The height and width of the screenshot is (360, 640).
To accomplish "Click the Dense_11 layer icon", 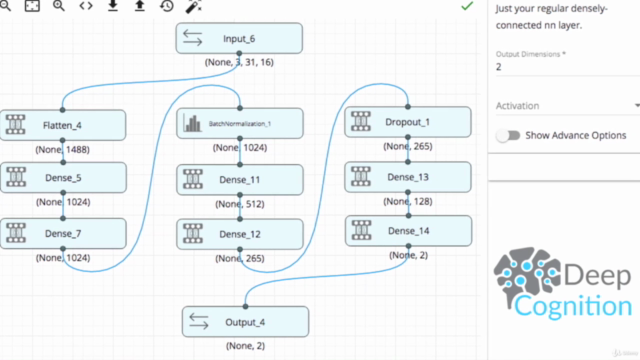I will pos(193,179).
